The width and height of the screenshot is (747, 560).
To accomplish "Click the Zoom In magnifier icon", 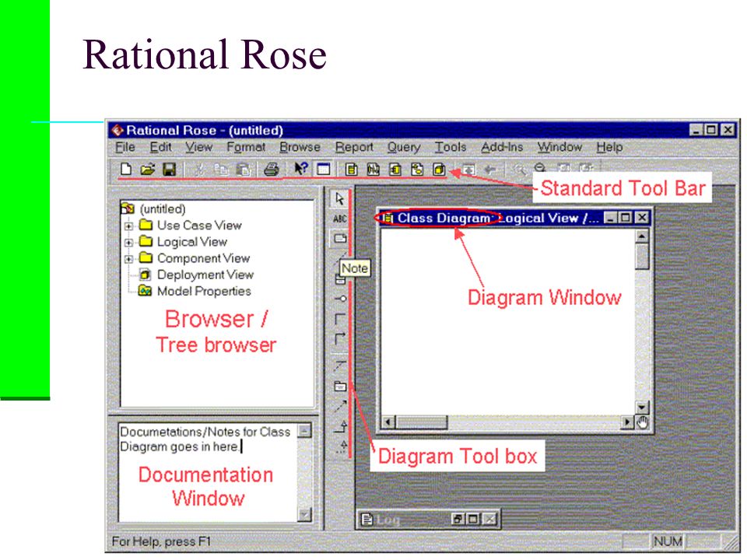I will [x=519, y=169].
